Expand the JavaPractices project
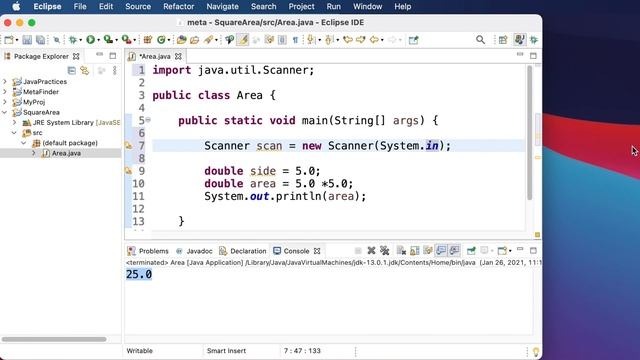The width and height of the screenshot is (640, 360). (x=5, y=81)
